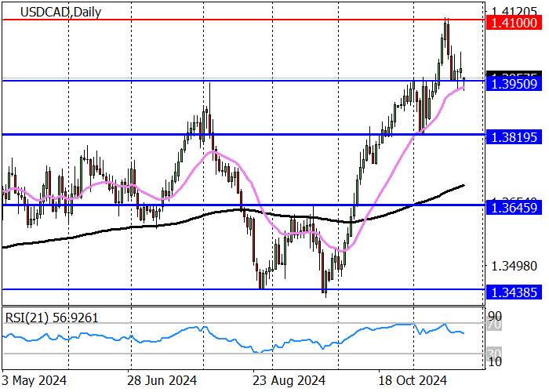Click the RSI 30 level label
The height and width of the screenshot is (392, 549).
[x=495, y=353]
